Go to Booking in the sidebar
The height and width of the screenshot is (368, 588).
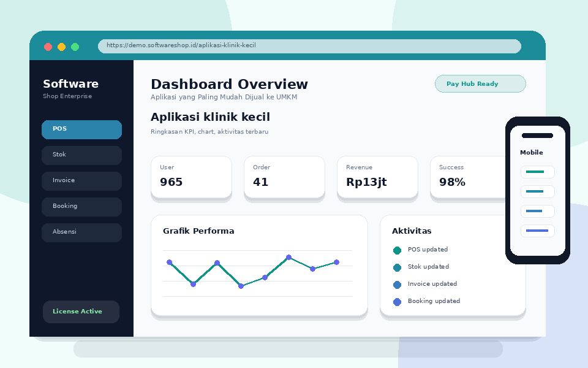tap(81, 207)
